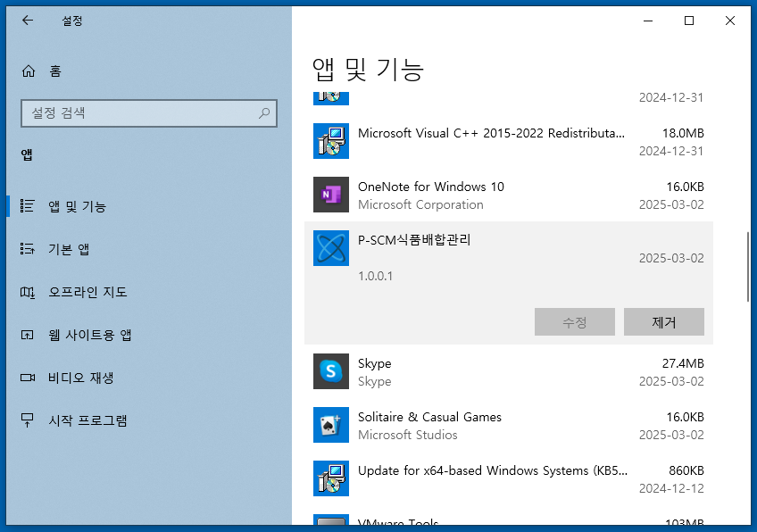
Task: Click the Microsoft Visual C++ installer icon
Action: tap(330, 141)
